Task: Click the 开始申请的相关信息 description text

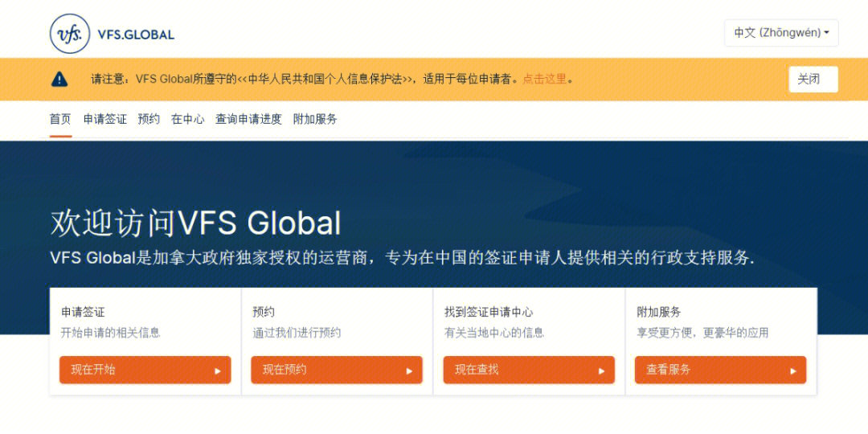Action: point(110,333)
